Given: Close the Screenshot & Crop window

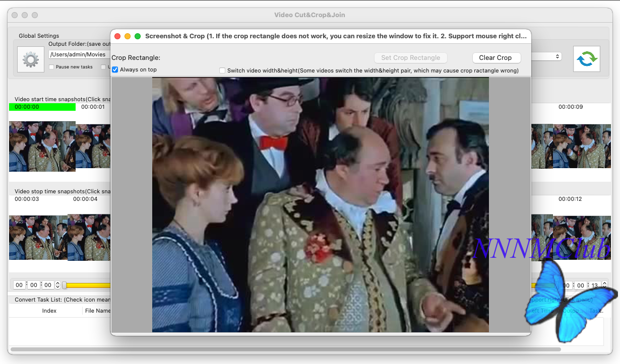Looking at the screenshot, I should coord(117,36).
